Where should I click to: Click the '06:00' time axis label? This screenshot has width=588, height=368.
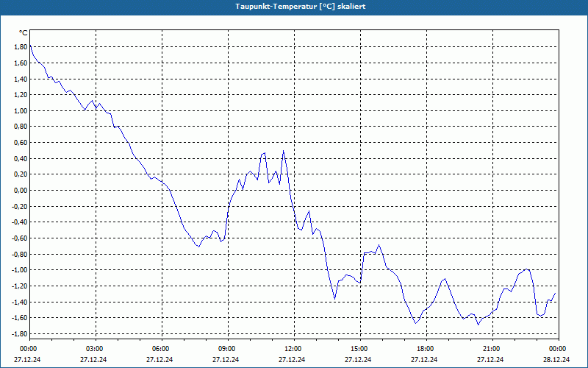coord(159,349)
